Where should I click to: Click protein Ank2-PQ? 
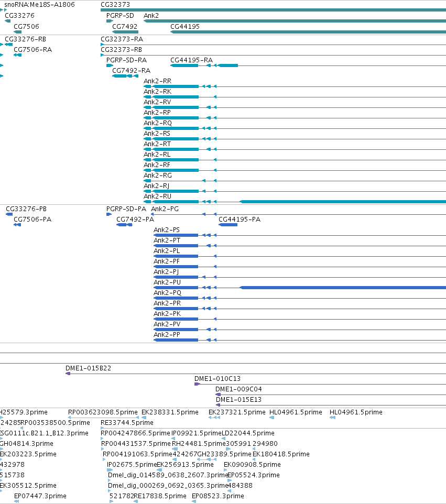tap(168, 293)
